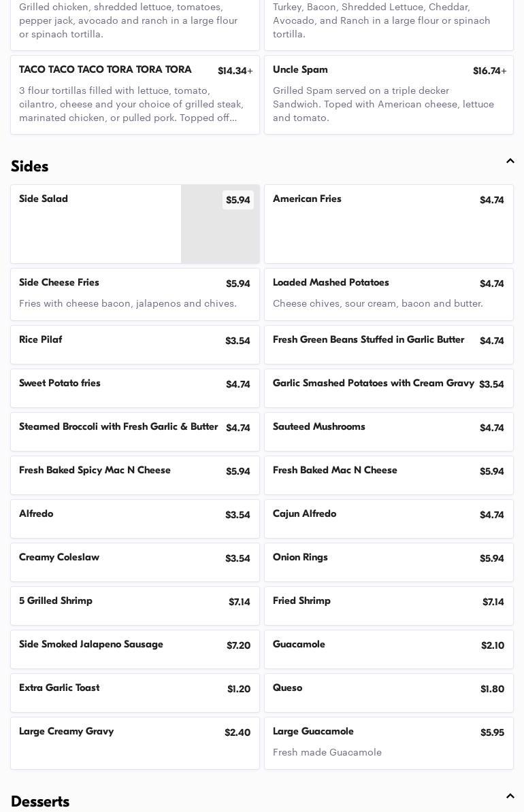The height and width of the screenshot is (812, 524).
Task: Collapse the Desserts section chevron
Action: (x=510, y=796)
